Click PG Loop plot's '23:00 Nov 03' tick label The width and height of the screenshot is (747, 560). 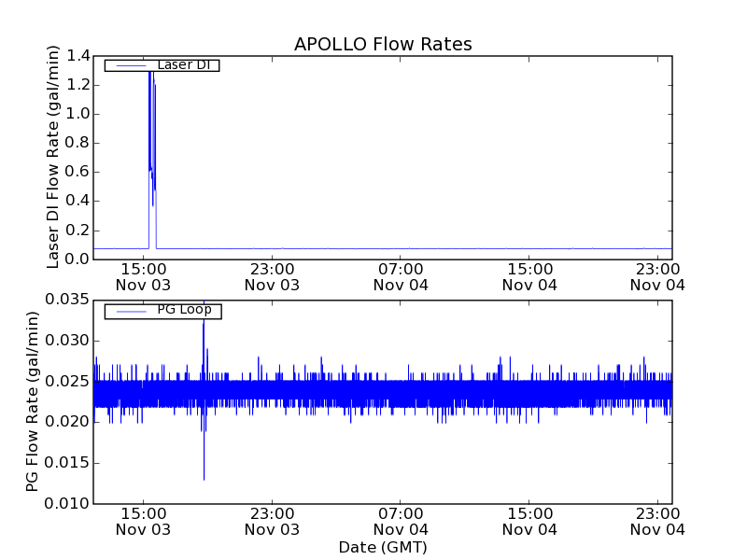tap(272, 522)
